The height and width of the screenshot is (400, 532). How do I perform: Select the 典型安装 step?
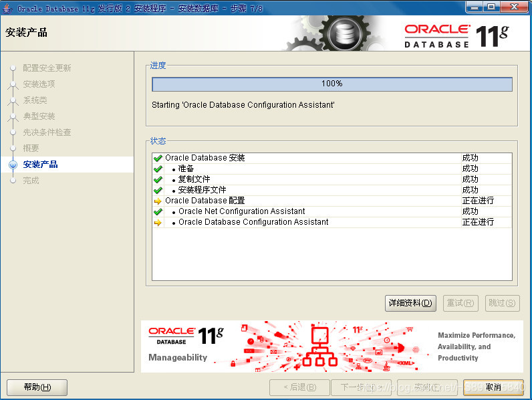39,116
